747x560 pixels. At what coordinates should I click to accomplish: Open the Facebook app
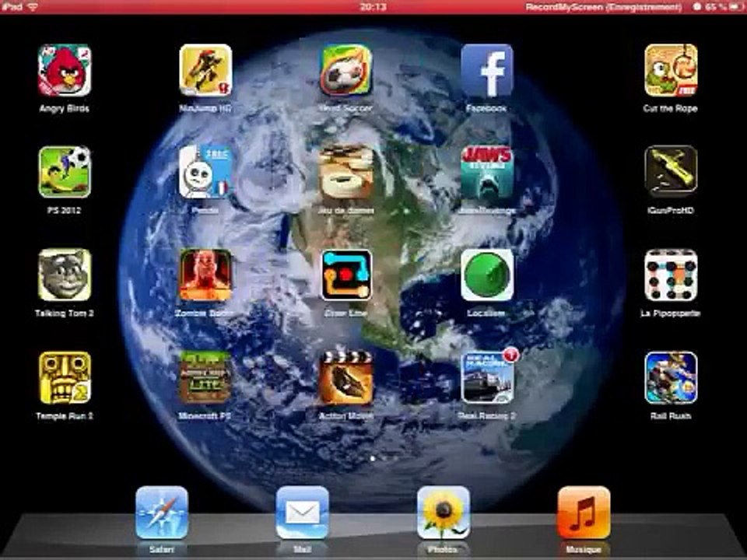point(487,70)
